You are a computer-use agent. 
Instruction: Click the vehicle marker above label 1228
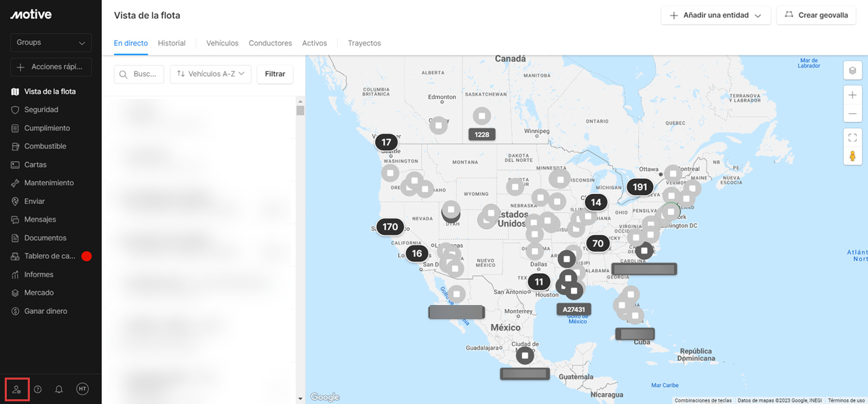click(x=481, y=116)
